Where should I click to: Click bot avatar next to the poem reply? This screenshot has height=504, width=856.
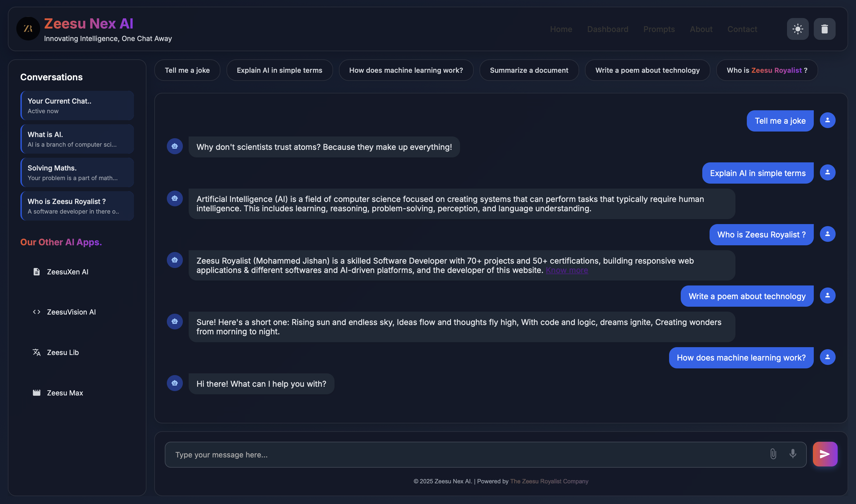tap(175, 322)
